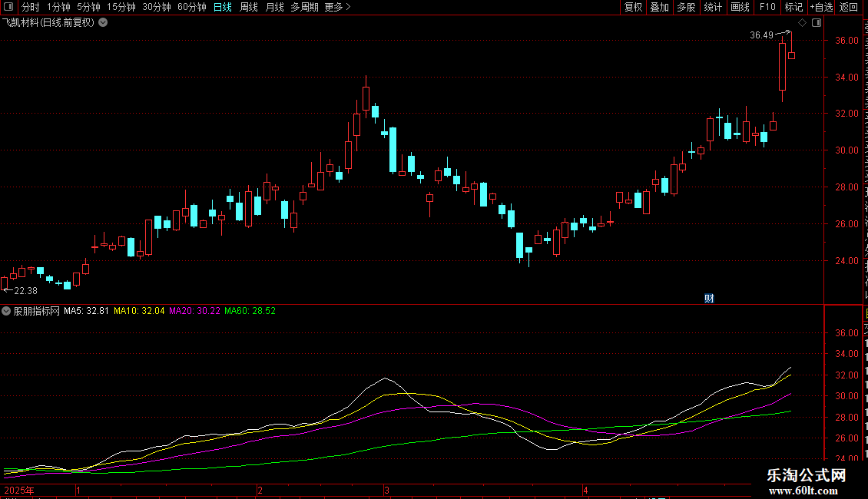Screen dimensions: 868x499
Task: Click the MA20: 30.22 label
Action: pyautogui.click(x=194, y=311)
